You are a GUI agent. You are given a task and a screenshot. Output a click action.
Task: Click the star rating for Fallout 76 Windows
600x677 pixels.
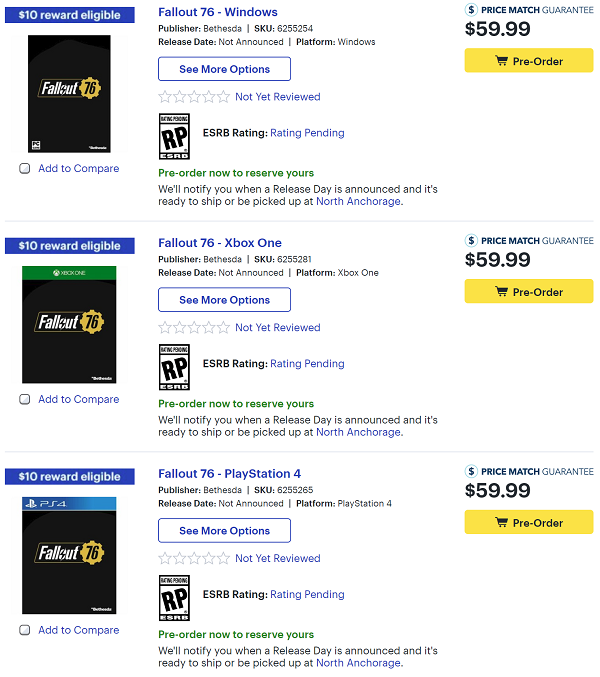click(x=194, y=97)
